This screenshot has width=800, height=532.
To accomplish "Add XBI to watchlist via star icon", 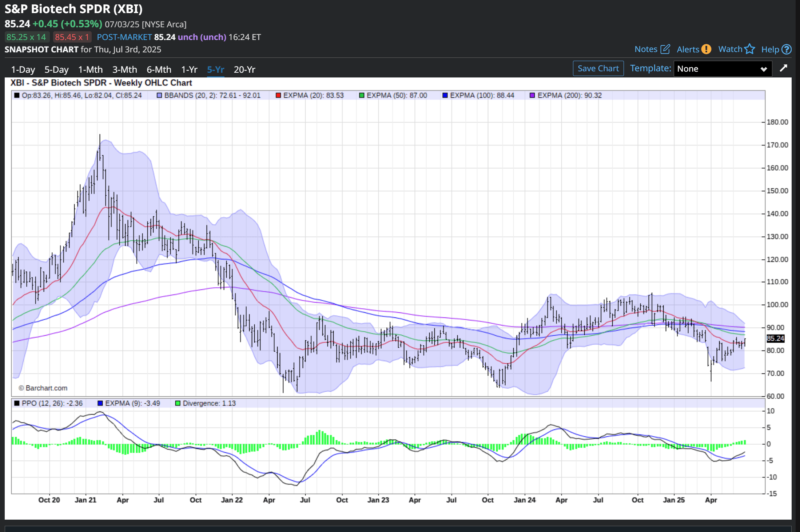I will click(x=750, y=49).
